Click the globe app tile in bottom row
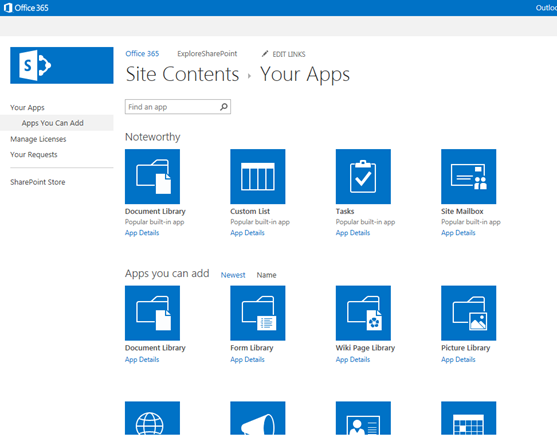 pyautogui.click(x=152, y=418)
